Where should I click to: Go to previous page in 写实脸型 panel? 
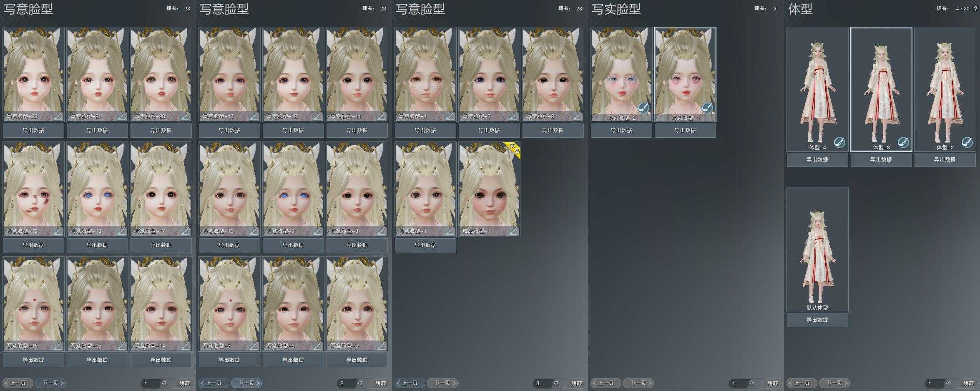(x=606, y=383)
